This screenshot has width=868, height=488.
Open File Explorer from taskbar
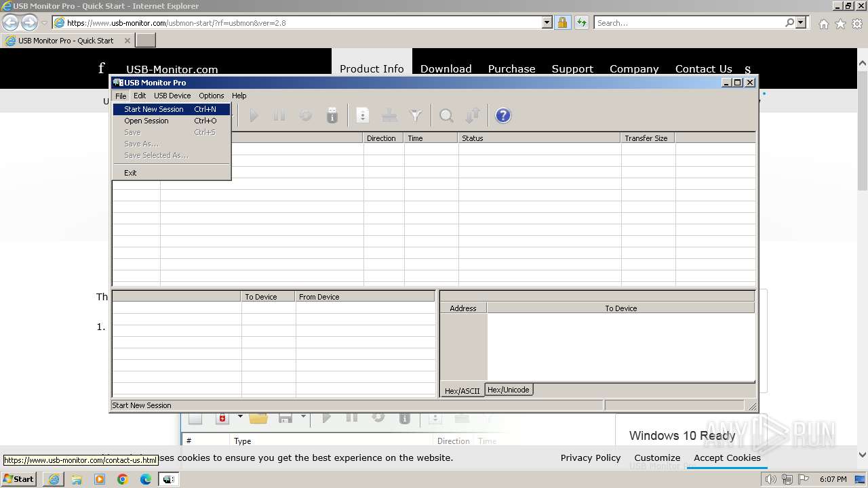[x=77, y=479]
